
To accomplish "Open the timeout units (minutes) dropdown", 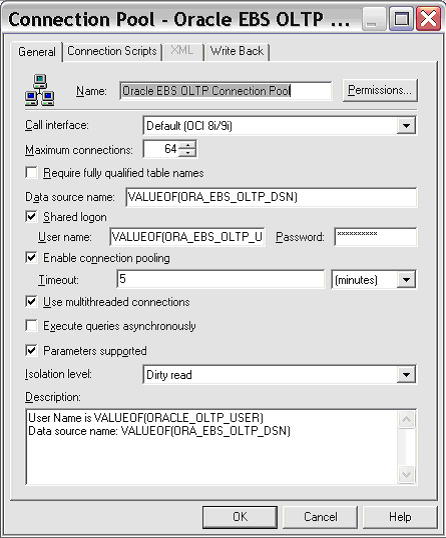I will [x=407, y=280].
